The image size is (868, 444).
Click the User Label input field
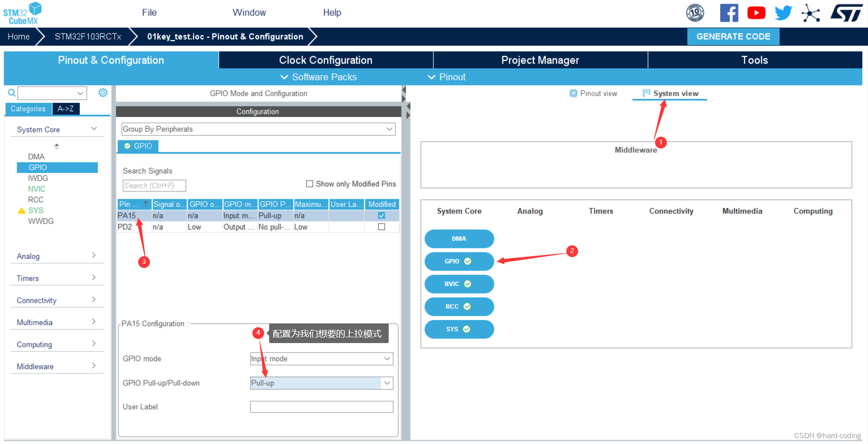322,406
